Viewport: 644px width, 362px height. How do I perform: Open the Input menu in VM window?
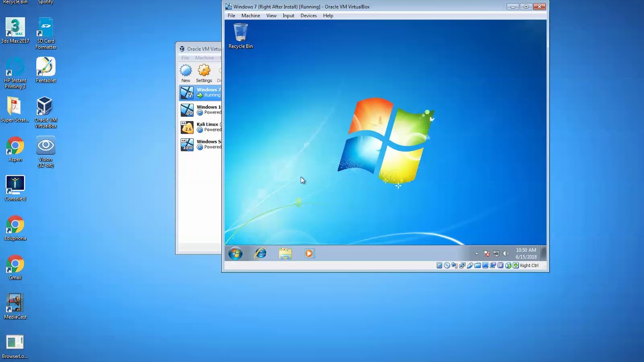(288, 16)
